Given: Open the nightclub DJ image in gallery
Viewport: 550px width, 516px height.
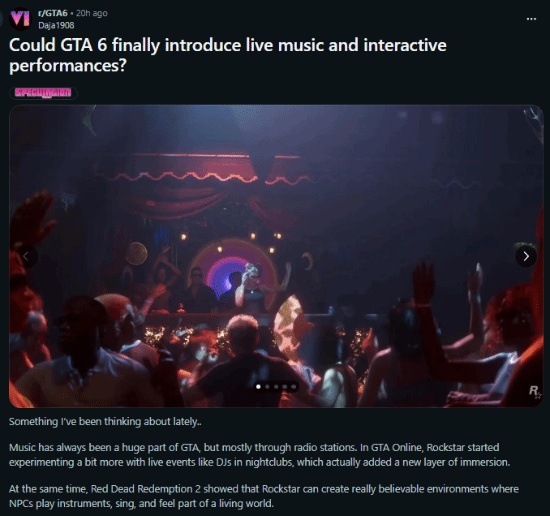Looking at the screenshot, I should coord(276,256).
